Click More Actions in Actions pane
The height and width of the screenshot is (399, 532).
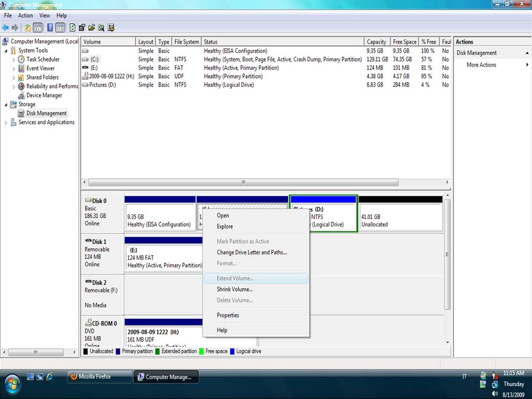point(481,65)
